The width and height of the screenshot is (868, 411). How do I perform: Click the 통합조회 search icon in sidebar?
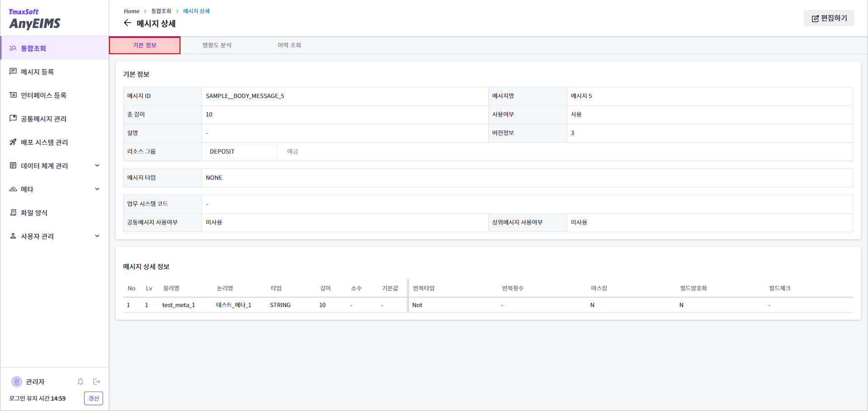tap(13, 48)
